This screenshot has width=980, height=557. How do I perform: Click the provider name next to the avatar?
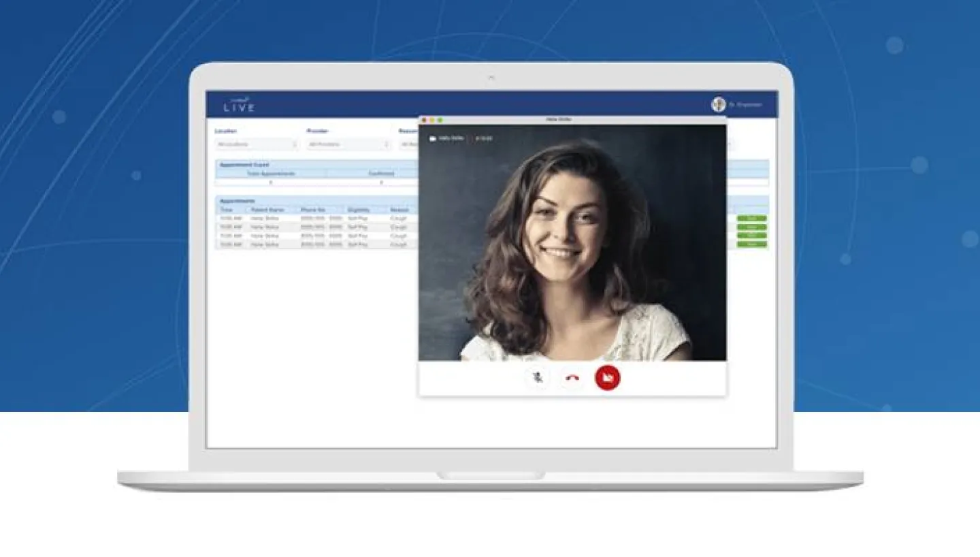[x=746, y=104]
